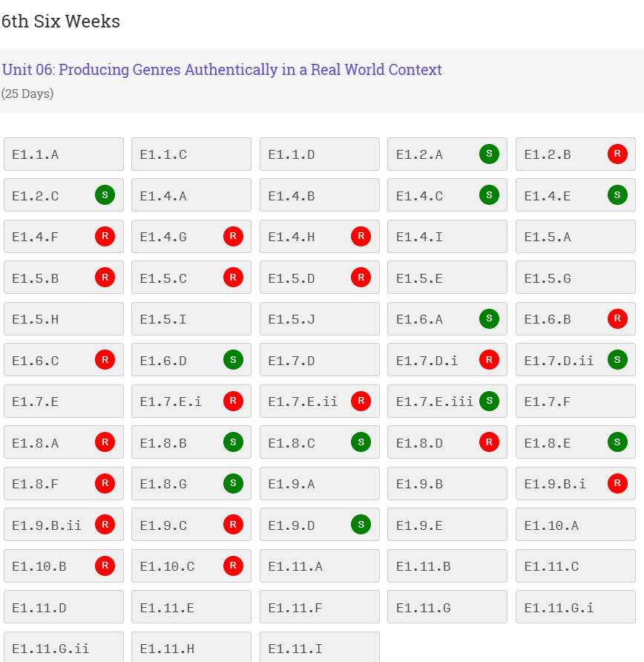The height and width of the screenshot is (662, 644).
Task: Click the green S icon on E1.9.D
Action: (x=361, y=525)
